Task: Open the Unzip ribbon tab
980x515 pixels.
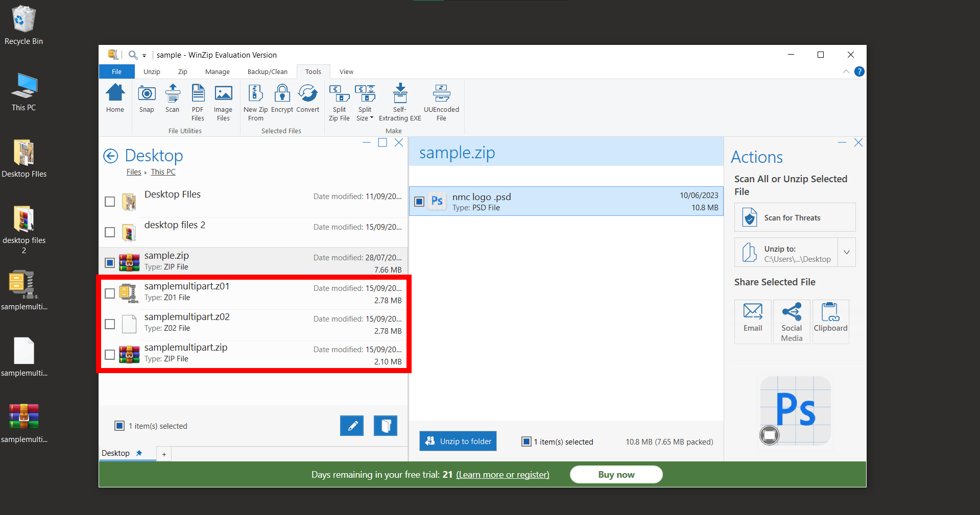Action: click(x=151, y=71)
